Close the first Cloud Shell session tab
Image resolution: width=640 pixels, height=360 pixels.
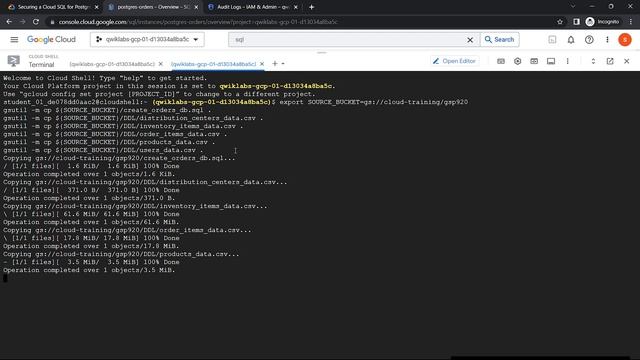[160, 64]
